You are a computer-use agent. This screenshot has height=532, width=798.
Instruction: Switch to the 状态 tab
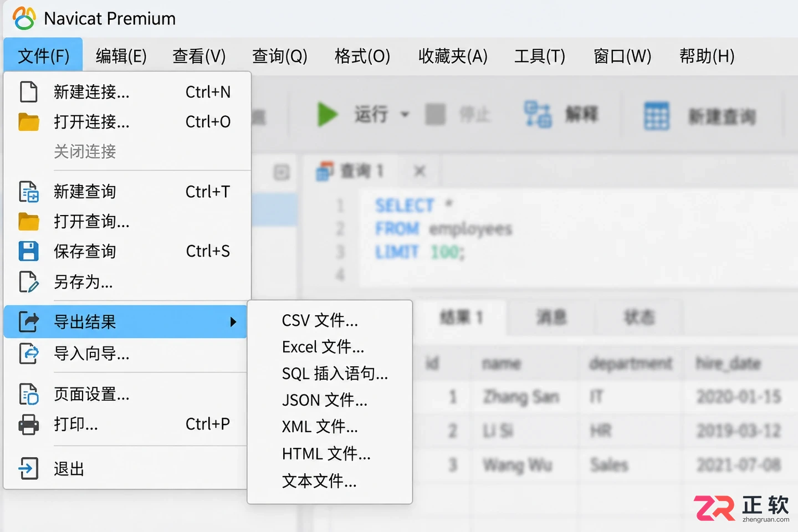(640, 318)
